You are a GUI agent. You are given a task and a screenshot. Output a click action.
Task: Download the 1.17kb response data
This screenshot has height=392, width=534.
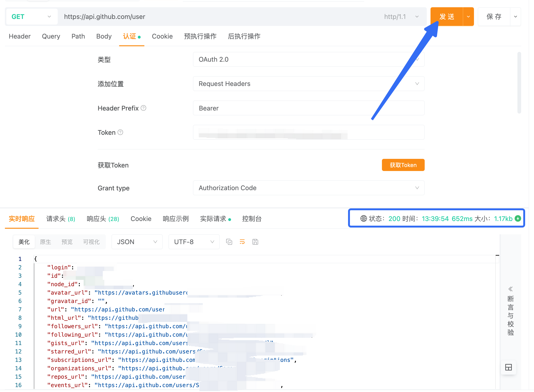(x=518, y=218)
